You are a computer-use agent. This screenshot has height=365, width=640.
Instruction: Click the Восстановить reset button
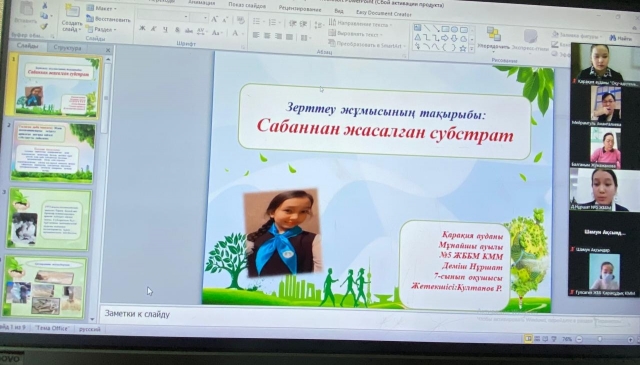pyautogui.click(x=109, y=19)
